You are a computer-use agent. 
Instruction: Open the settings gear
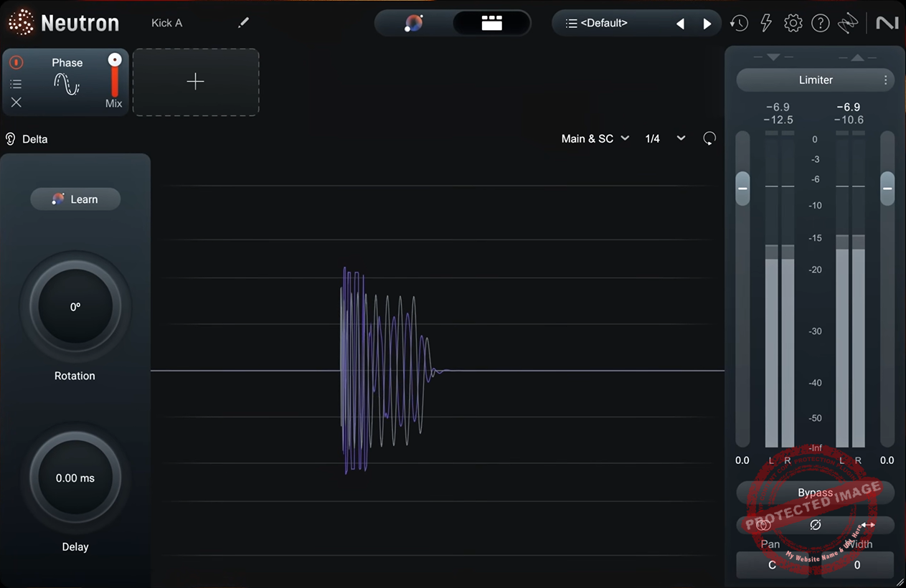(793, 23)
